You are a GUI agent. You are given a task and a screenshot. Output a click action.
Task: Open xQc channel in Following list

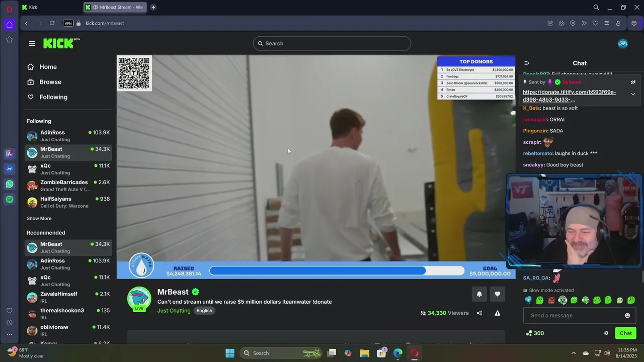click(x=68, y=169)
